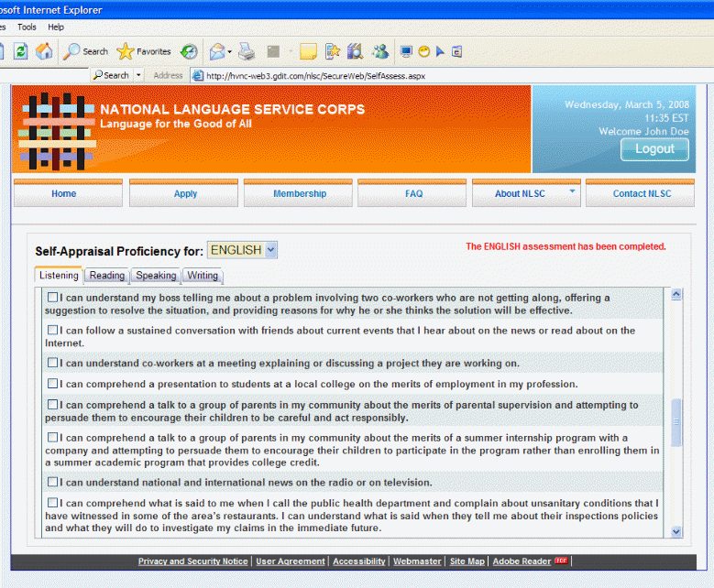Click the statements list scrollbar thumb
Screen dimensions: 714x588
[x=677, y=423]
